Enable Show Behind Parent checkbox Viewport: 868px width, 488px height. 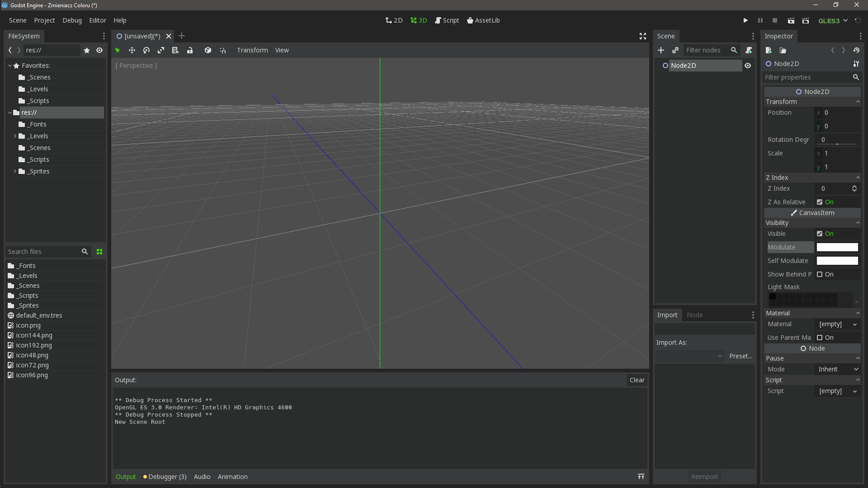pos(821,274)
